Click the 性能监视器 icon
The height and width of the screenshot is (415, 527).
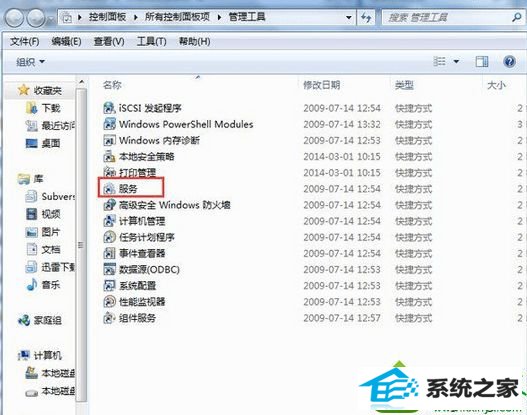109,301
